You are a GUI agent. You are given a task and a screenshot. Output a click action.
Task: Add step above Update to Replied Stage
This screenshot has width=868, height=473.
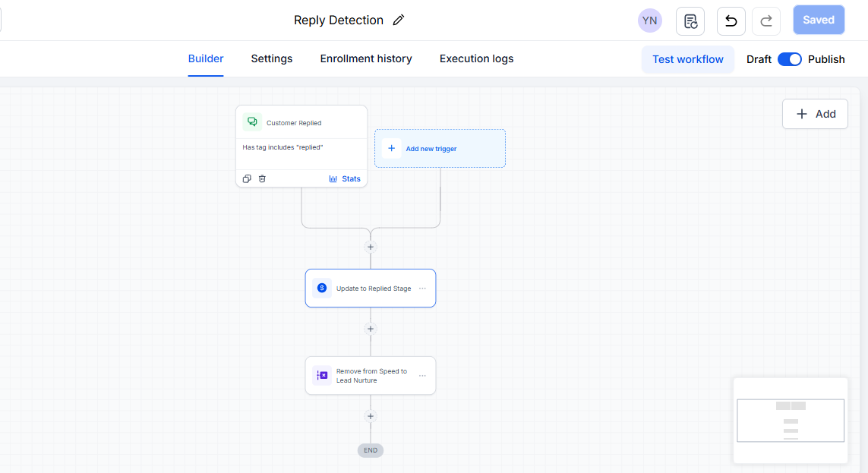click(x=371, y=247)
